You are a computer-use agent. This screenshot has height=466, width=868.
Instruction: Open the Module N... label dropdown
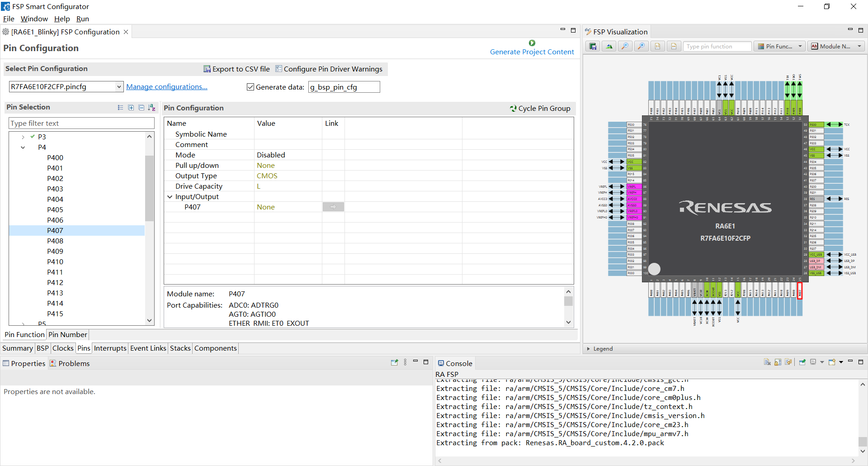(x=859, y=47)
